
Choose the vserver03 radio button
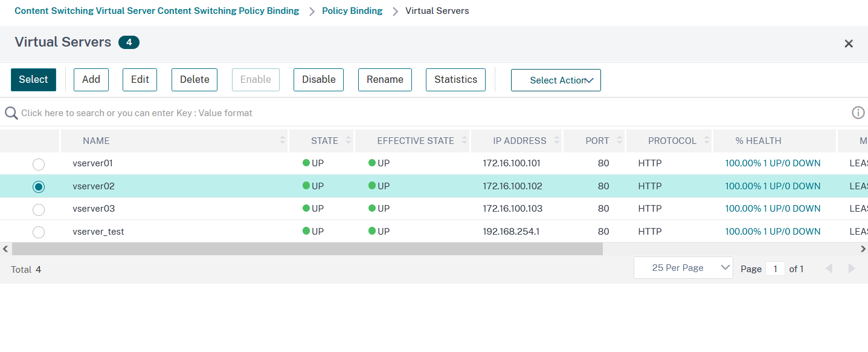pos(39,209)
